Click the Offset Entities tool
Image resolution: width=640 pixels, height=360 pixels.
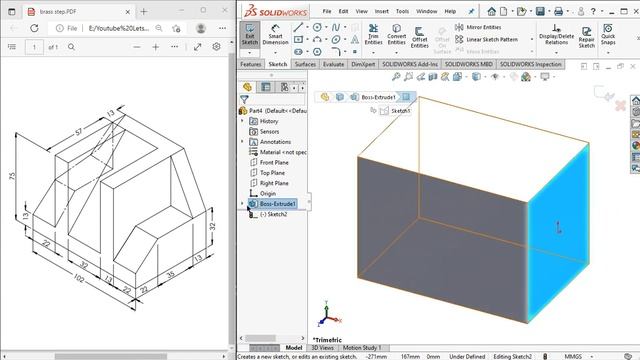point(419,37)
